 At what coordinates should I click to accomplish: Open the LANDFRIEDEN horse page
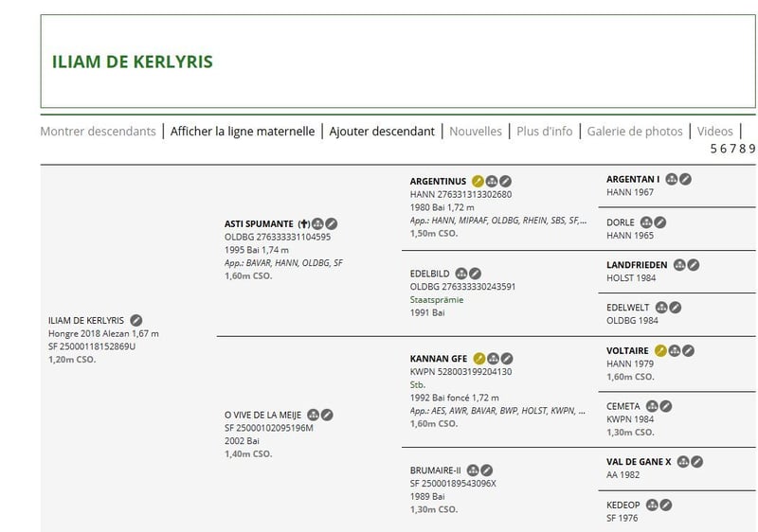coord(637,265)
